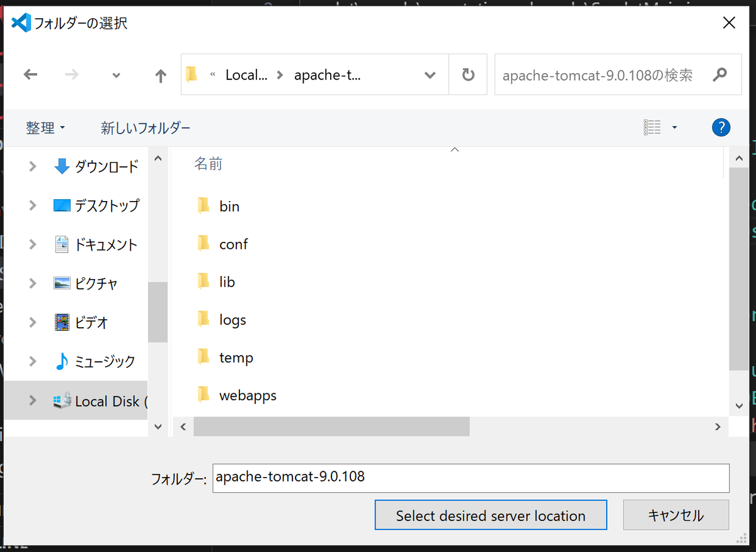Viewport: 756px width, 552px height.
Task: Select ビデオ in the navigation pane
Action: [81, 323]
